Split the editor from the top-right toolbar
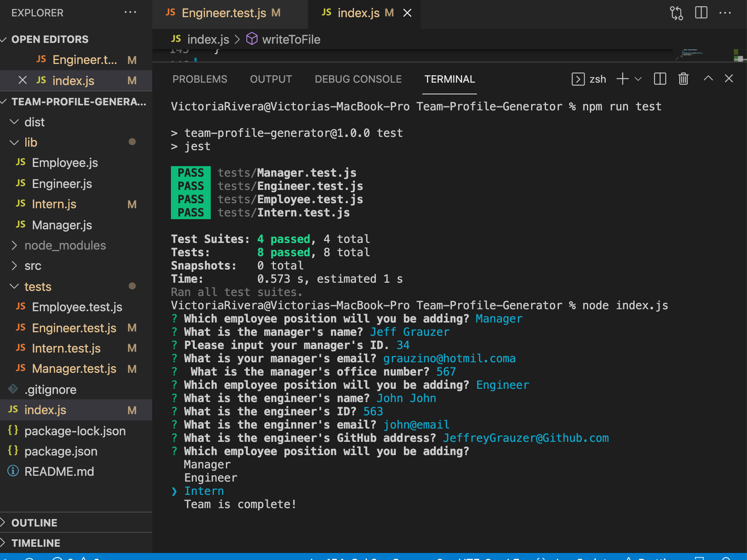Viewport: 747px width, 560px height. tap(701, 13)
